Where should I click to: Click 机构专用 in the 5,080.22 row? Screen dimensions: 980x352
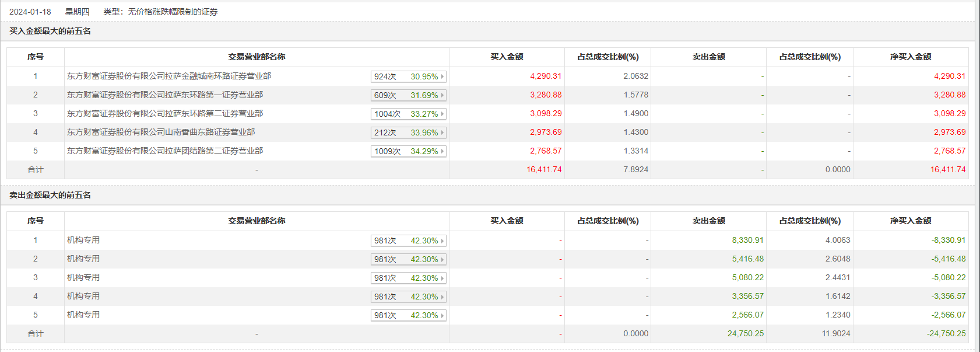(83, 277)
